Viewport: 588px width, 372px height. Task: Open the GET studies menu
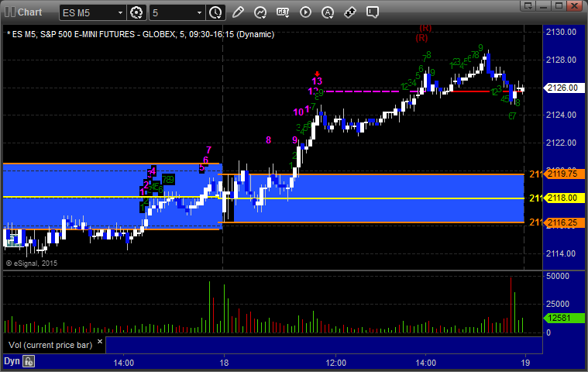pos(283,12)
